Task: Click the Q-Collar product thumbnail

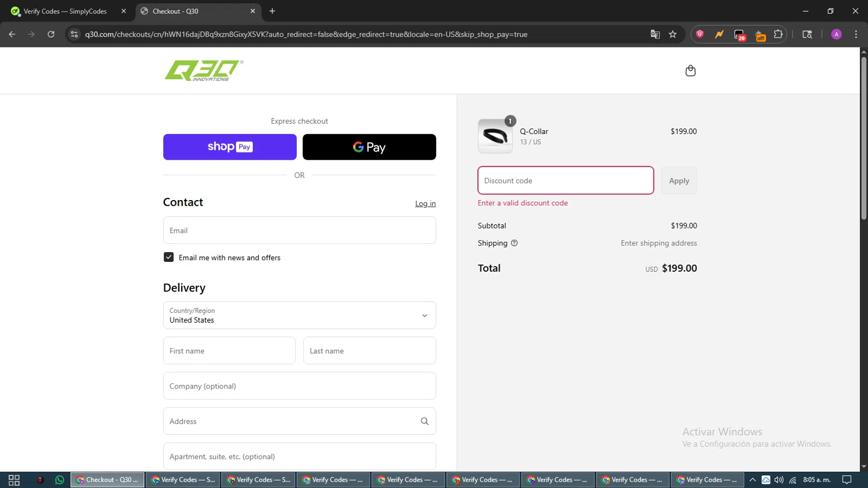Action: point(495,136)
